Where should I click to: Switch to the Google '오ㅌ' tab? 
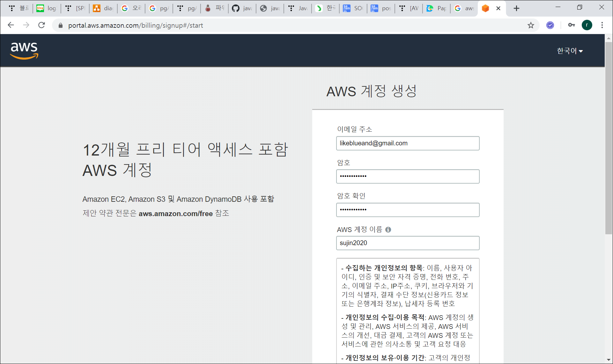pos(131,8)
